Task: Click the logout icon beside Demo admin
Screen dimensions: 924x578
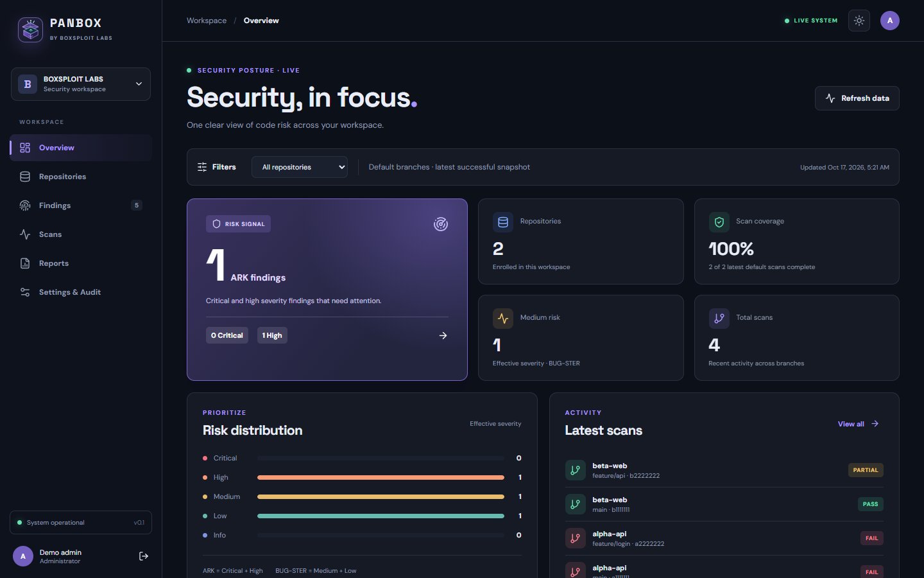Action: tap(144, 556)
